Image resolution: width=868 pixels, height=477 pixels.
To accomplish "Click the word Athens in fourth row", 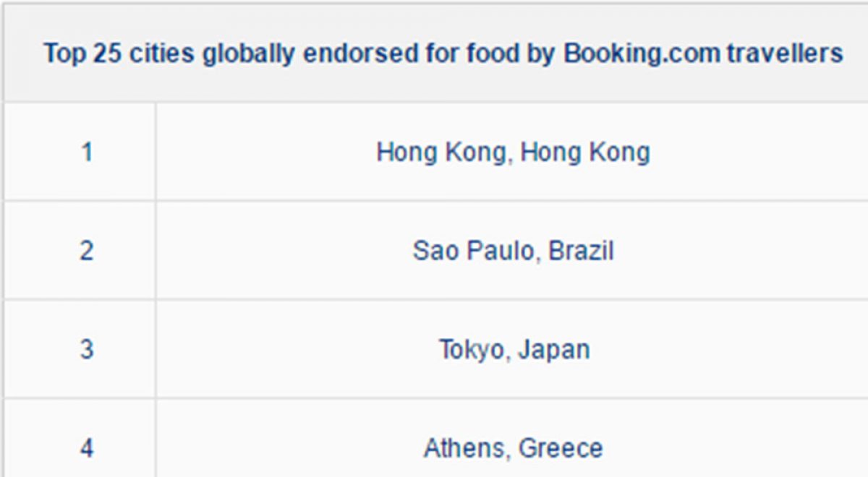I will click(x=465, y=448).
